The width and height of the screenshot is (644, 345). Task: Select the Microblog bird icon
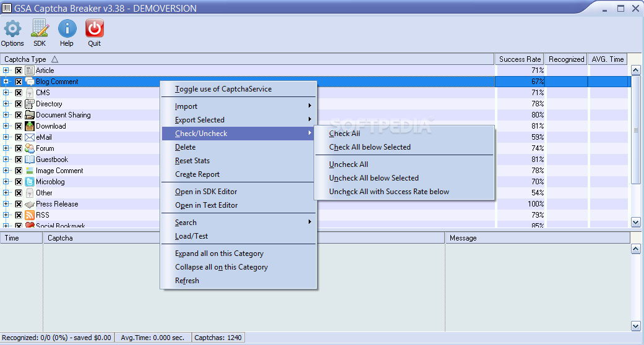click(x=30, y=182)
